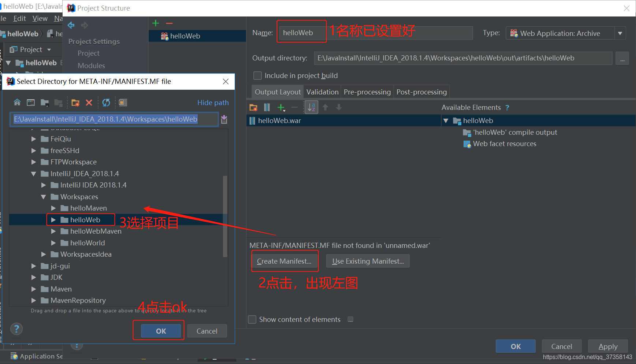Switch to Output Layout tab
Viewport: 636px width, 364px height.
point(278,92)
